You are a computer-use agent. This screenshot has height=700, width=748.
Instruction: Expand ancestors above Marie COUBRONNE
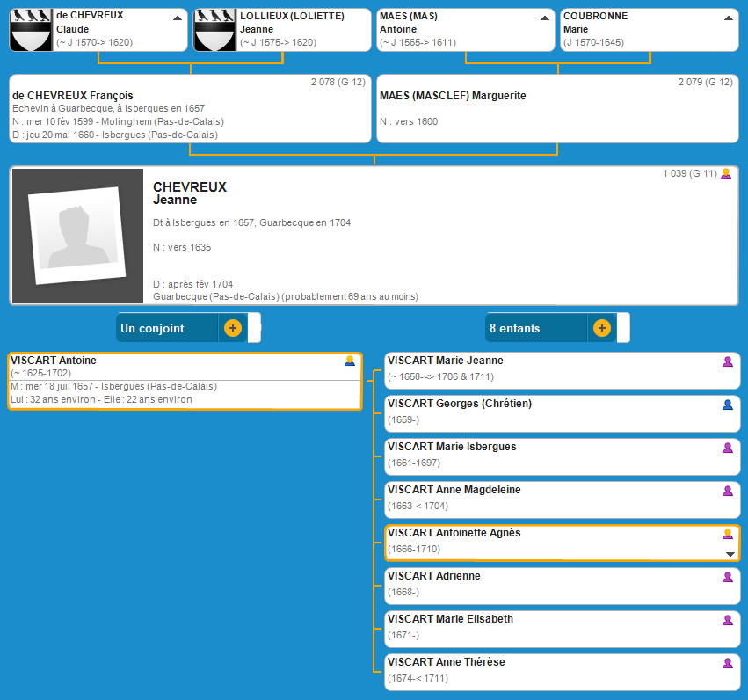[728, 18]
